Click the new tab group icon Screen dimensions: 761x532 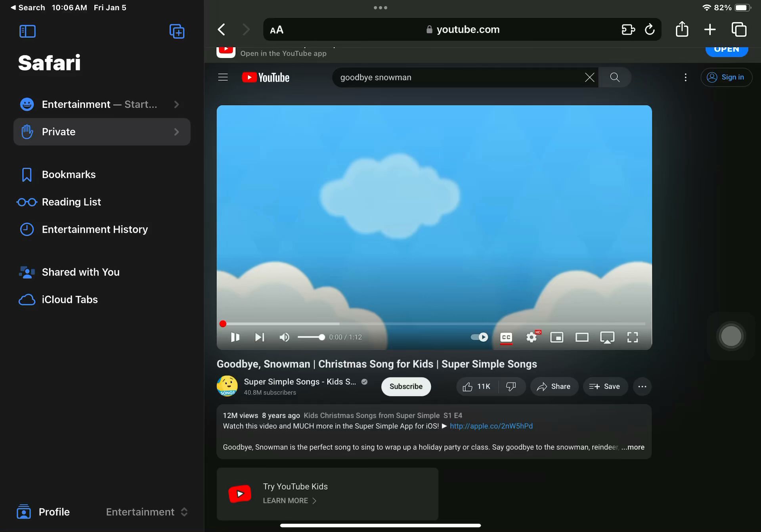coord(177,31)
